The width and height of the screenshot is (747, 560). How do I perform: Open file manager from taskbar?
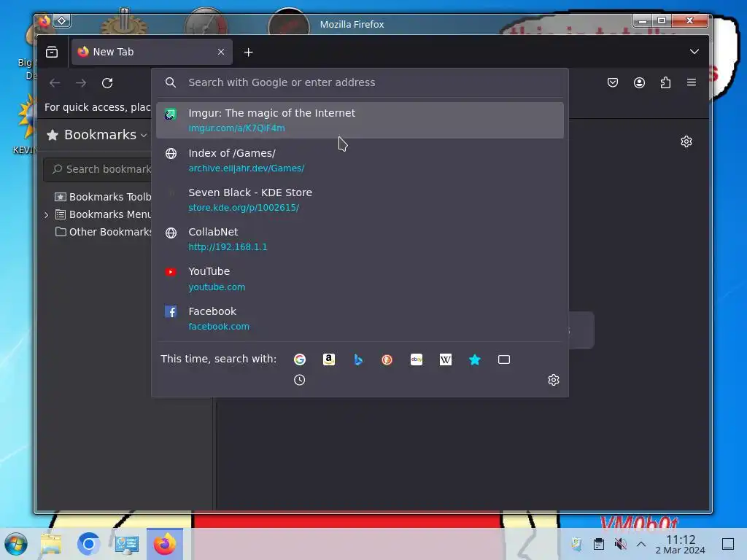click(x=51, y=544)
